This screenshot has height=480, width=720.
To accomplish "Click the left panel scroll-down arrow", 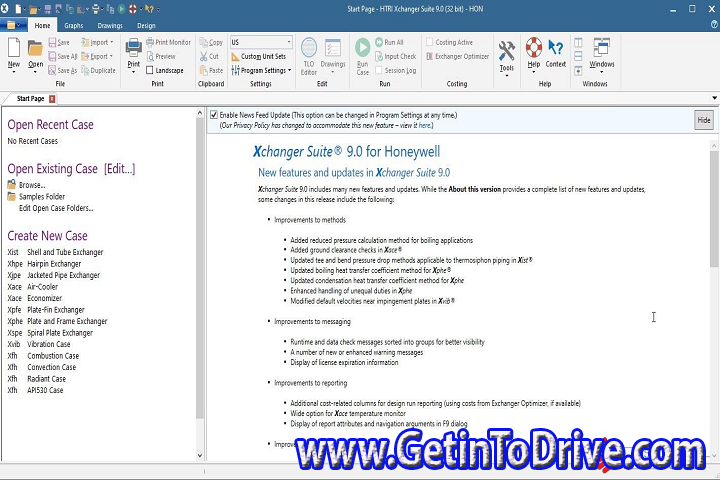I will 200,456.
